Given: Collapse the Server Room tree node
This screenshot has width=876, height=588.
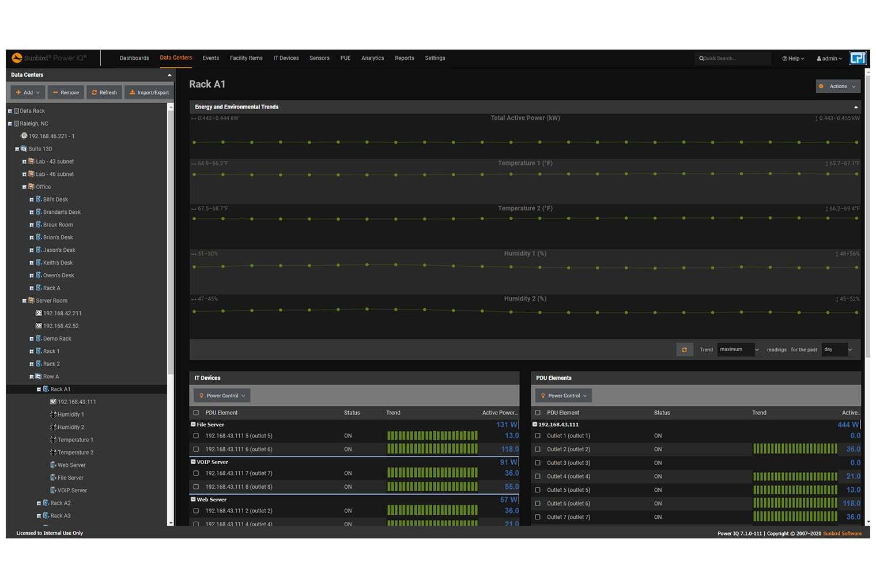Looking at the screenshot, I should coord(24,301).
